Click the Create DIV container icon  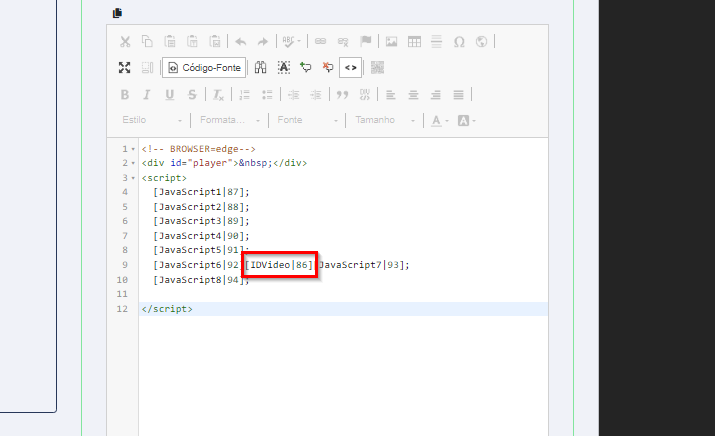pyautogui.click(x=364, y=94)
